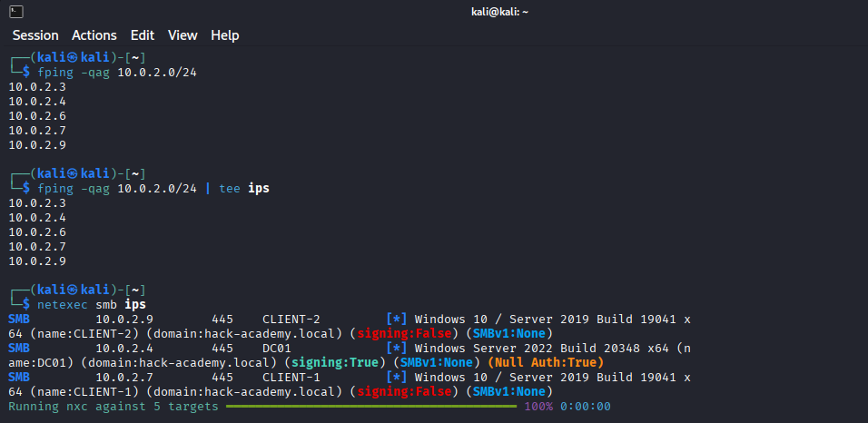Click the green nxc progress bar

(370, 407)
